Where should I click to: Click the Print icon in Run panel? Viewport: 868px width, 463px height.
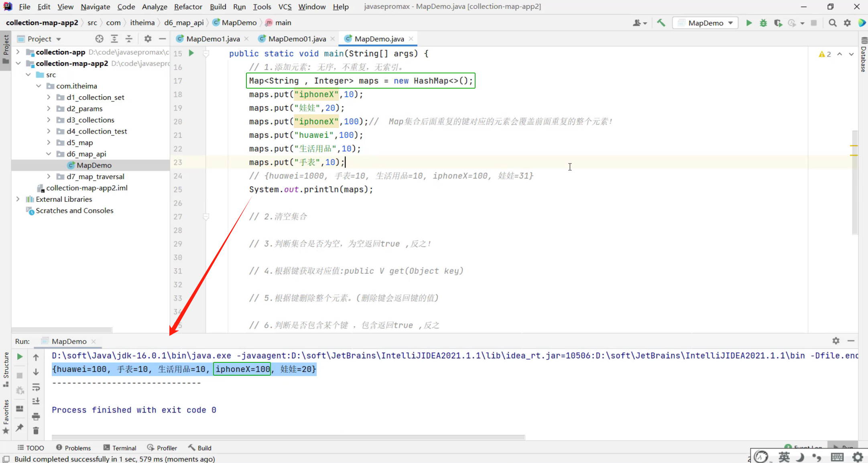click(x=36, y=416)
